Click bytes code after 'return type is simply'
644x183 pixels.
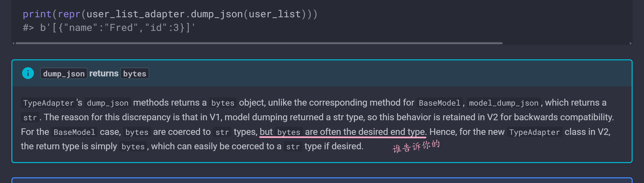point(133,147)
